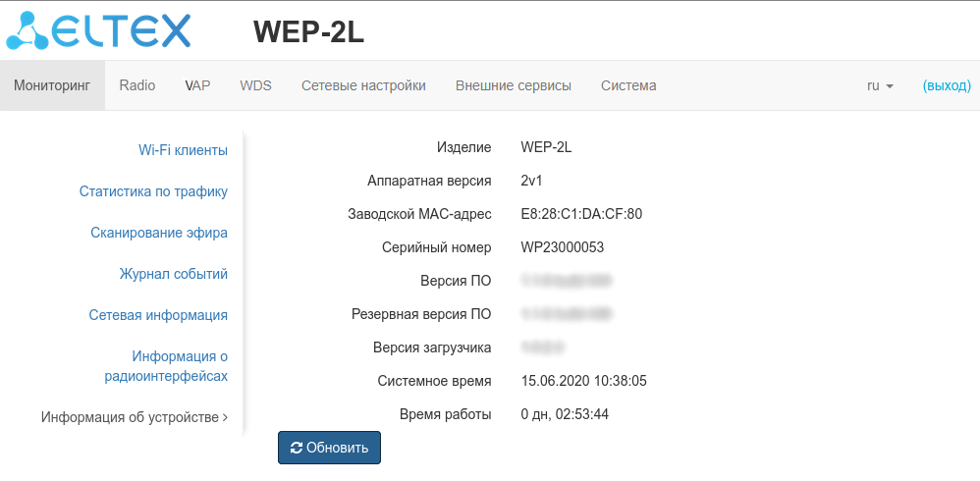Click the Eltex logo icon

click(x=29, y=30)
